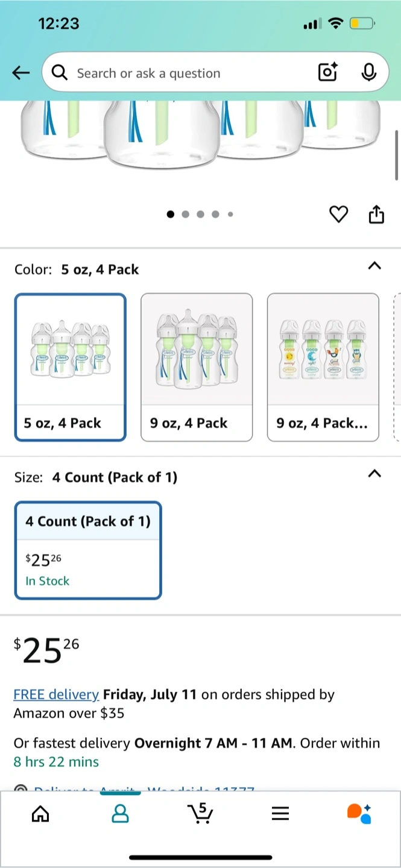Go to Home tab icon
The height and width of the screenshot is (868, 401).
[x=40, y=814]
